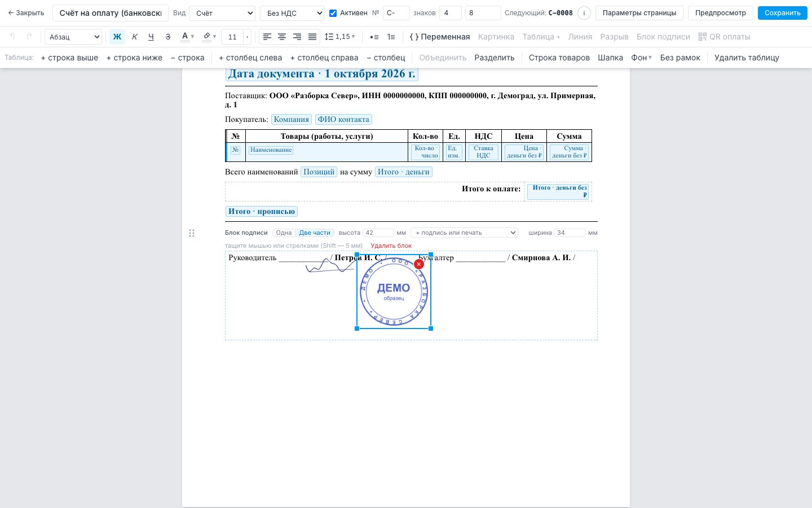Align text left
812x508 pixels.
tap(267, 37)
